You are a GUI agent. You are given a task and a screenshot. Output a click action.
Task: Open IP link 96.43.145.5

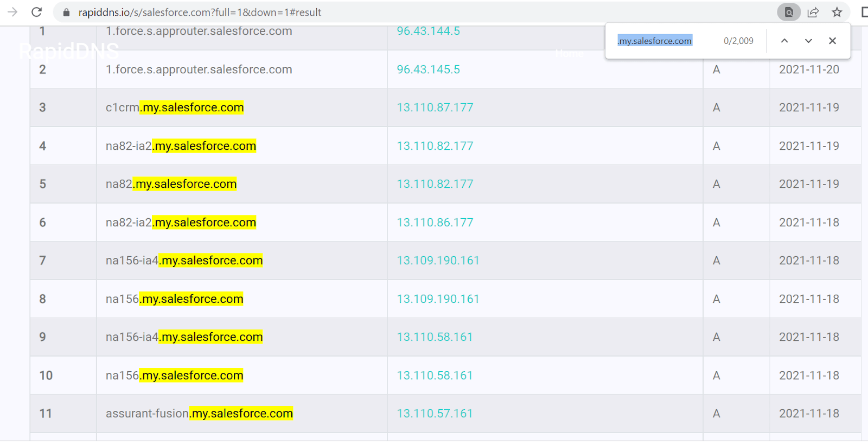(428, 69)
